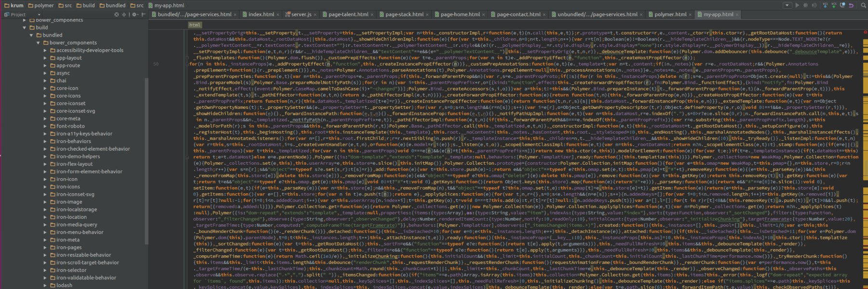
Task: Click polymer in the navigation breadcrumb
Action: (x=41, y=5)
